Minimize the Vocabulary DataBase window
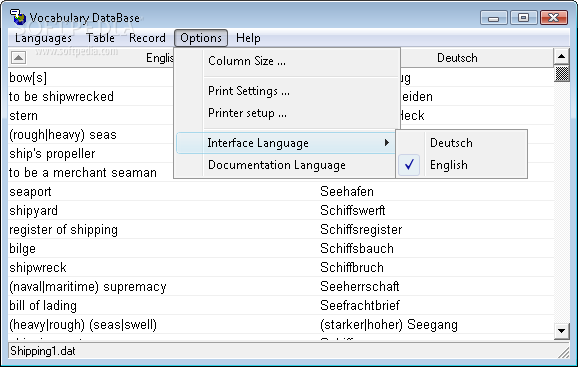 494,18
